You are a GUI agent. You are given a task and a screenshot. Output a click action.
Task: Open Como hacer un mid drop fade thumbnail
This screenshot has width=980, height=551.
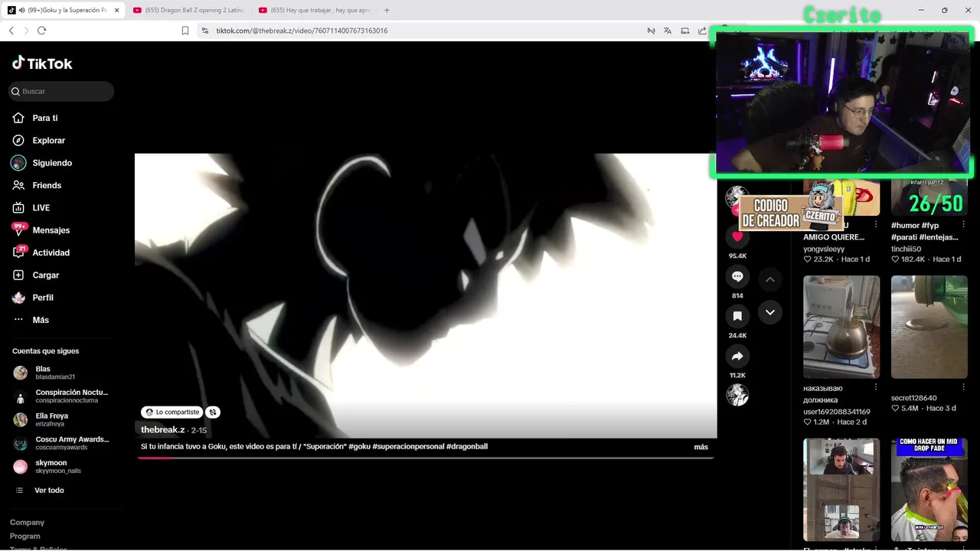(929, 490)
